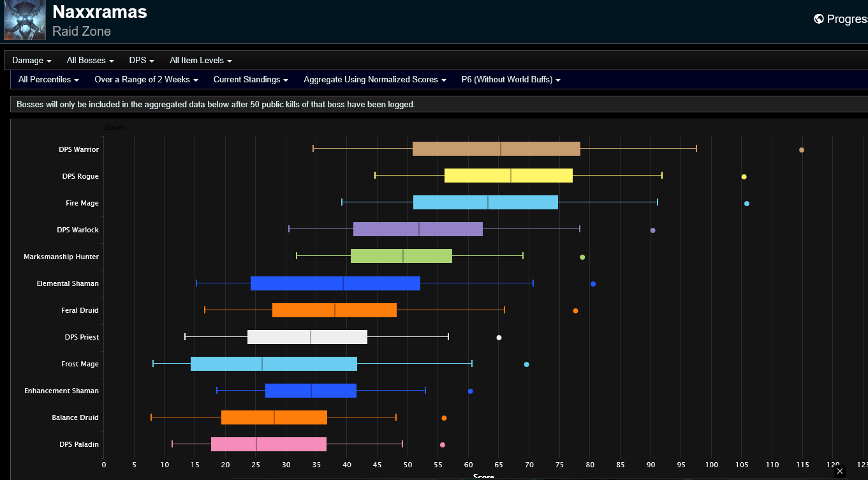868x480 pixels.
Task: Click the Frost Mage box plot bar
Action: 274,364
